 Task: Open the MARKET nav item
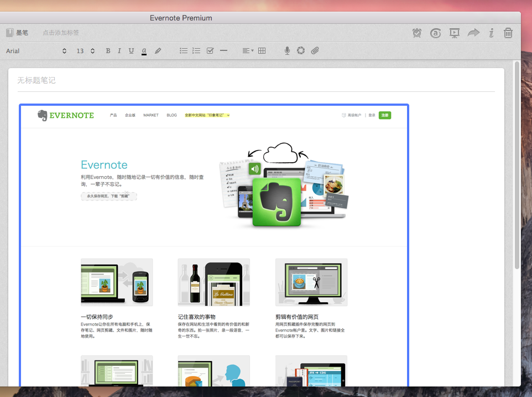(x=151, y=115)
